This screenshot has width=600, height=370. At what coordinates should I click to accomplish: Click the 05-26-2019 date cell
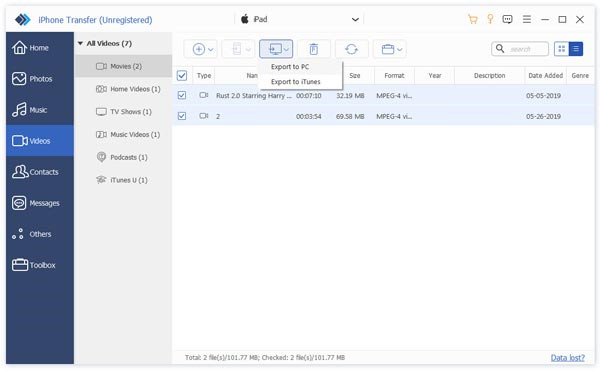tap(543, 116)
